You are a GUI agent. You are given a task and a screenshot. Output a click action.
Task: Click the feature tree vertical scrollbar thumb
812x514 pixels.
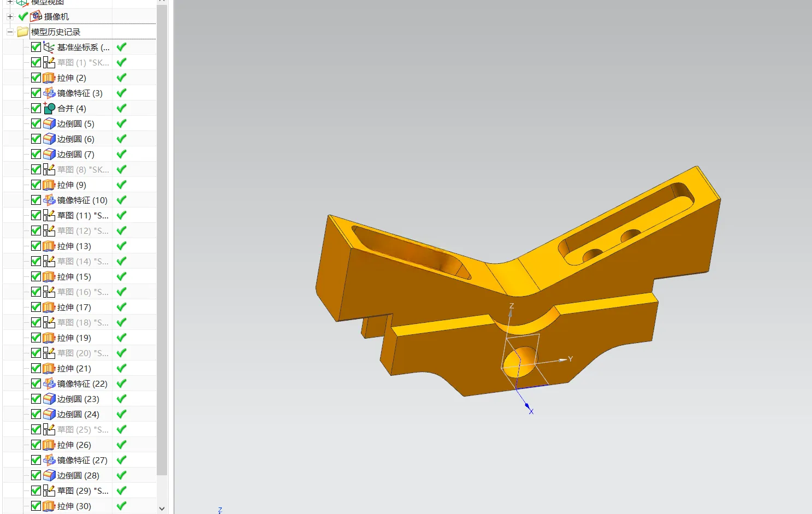pyautogui.click(x=162, y=239)
